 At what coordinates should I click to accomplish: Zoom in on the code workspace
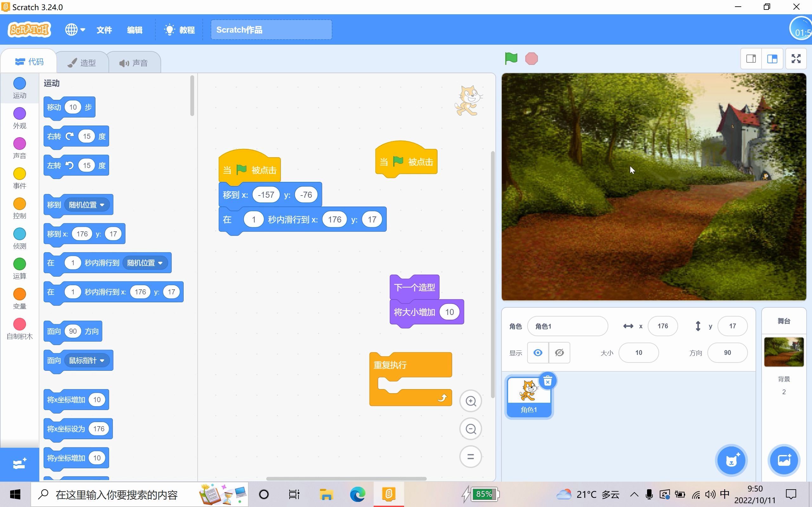(x=471, y=401)
